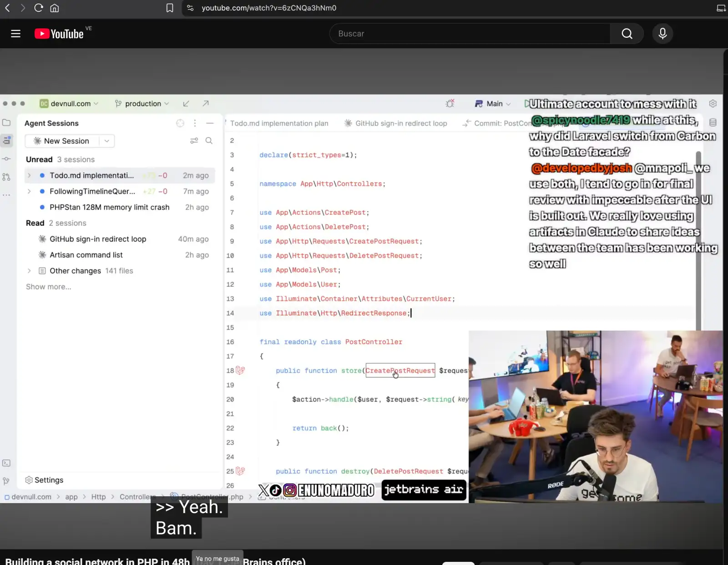
Task: Open the New Session dropdown arrow
Action: [x=106, y=141]
